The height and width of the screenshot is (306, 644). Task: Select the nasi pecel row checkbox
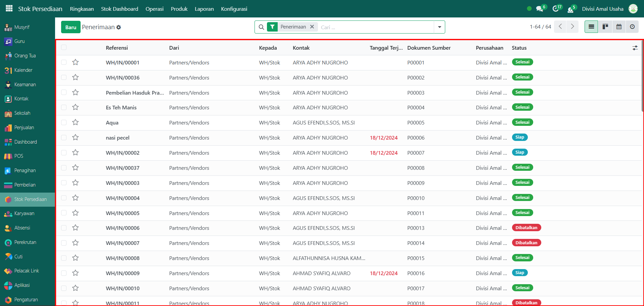pos(64,138)
